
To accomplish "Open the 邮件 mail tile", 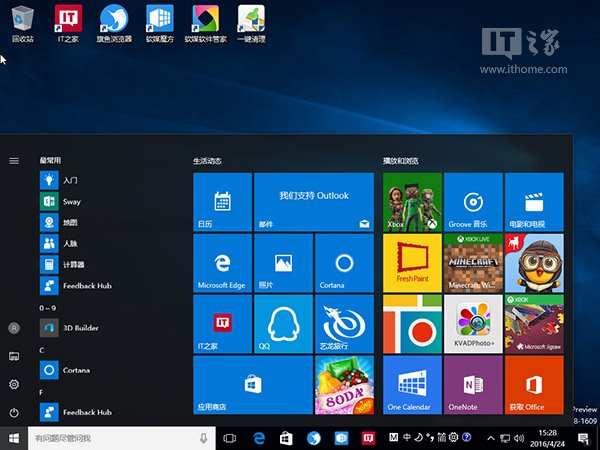I will 314,202.
